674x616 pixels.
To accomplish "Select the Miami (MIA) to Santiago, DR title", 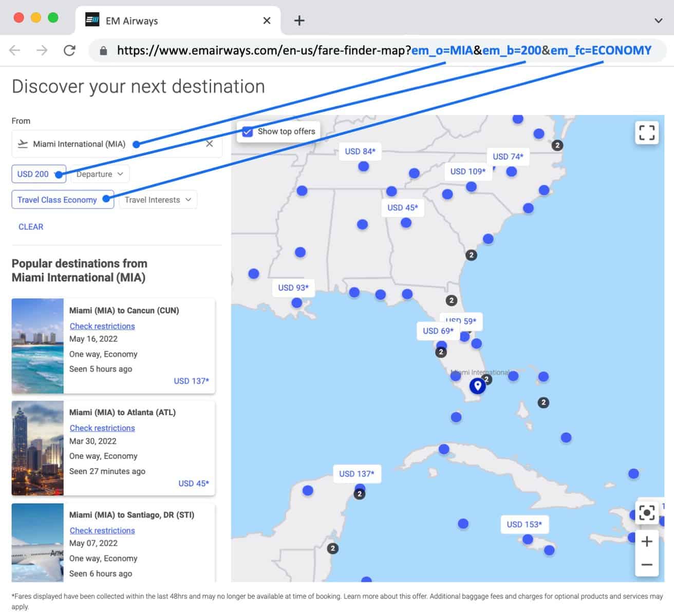I will [x=132, y=515].
